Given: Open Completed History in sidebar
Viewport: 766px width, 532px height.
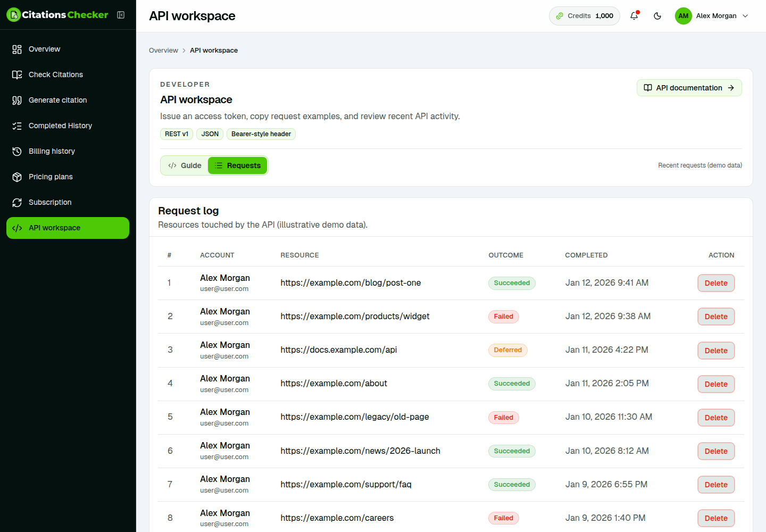Looking at the screenshot, I should [68, 126].
